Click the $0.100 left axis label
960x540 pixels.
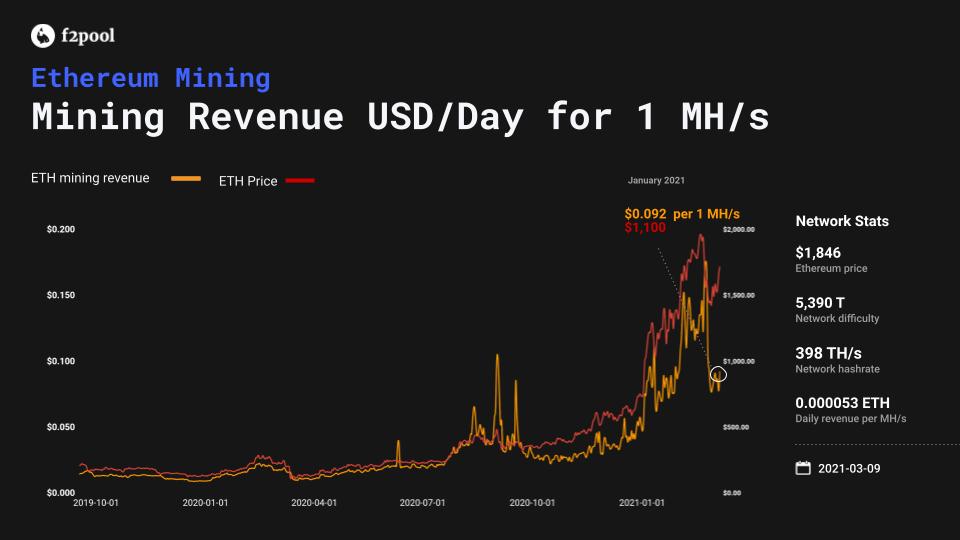[61, 361]
